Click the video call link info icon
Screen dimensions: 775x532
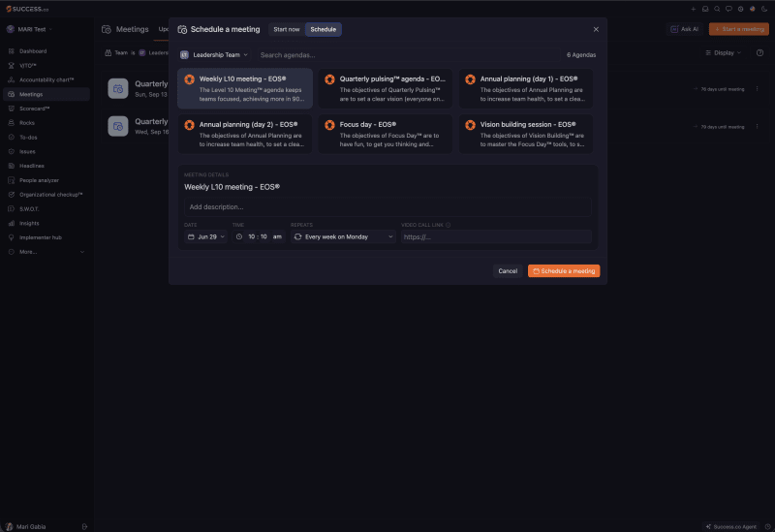(x=448, y=225)
